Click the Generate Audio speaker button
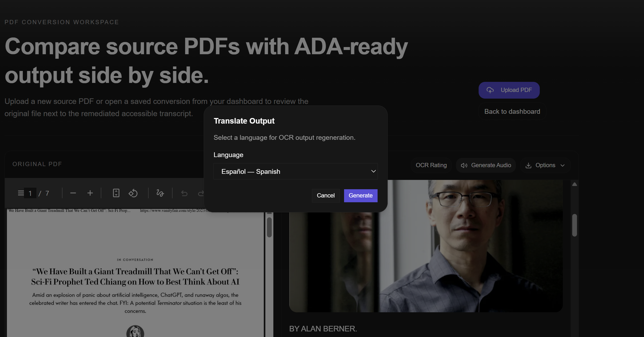Image resolution: width=644 pixels, height=337 pixels. [486, 165]
